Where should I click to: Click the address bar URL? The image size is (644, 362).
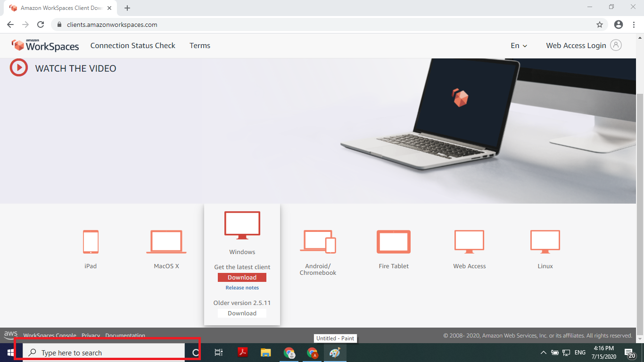pos(112,25)
